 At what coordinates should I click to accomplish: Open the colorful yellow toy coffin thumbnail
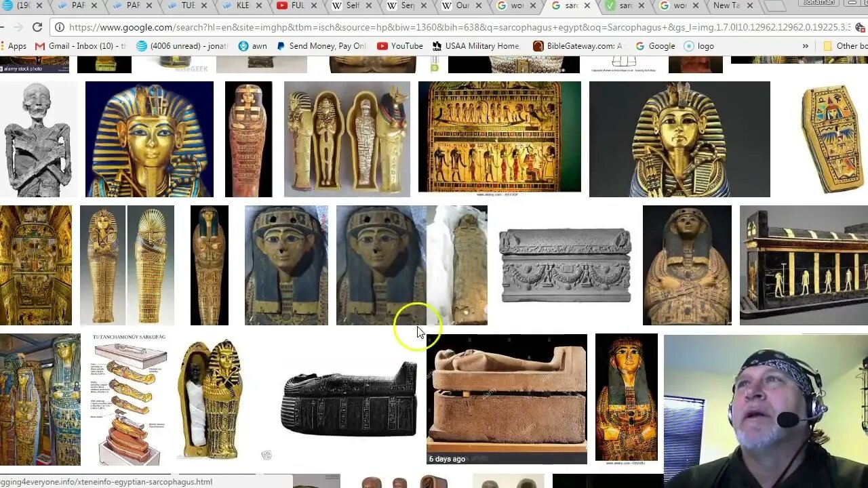coord(833,139)
